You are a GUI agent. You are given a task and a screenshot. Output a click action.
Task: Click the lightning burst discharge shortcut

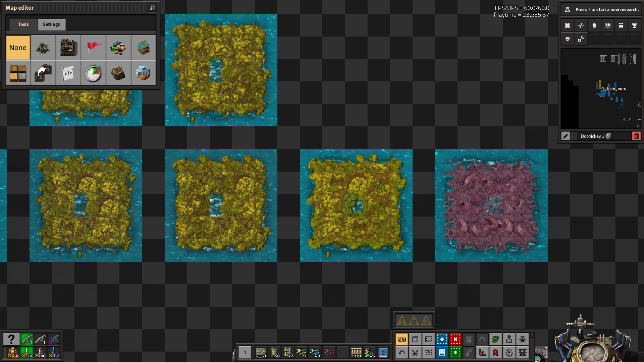point(509,353)
